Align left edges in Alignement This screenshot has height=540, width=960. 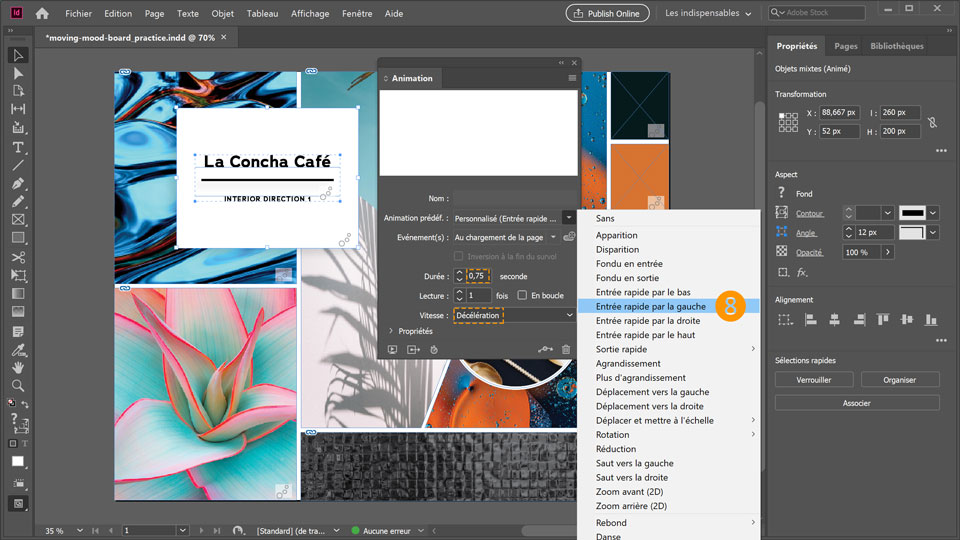click(x=811, y=320)
